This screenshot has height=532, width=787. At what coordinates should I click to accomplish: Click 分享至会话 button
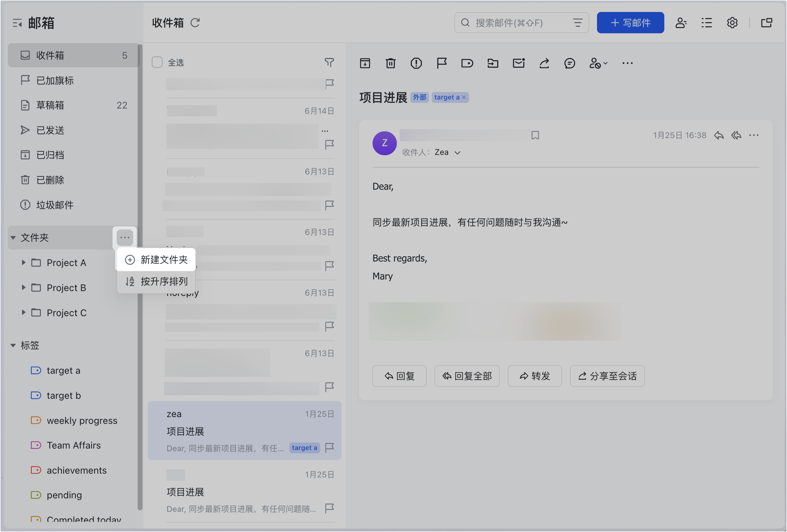tap(607, 376)
